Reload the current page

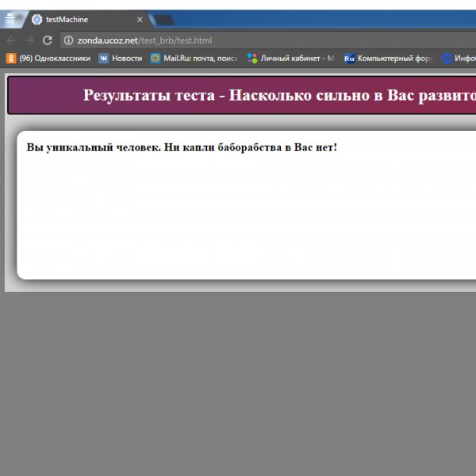[48, 40]
